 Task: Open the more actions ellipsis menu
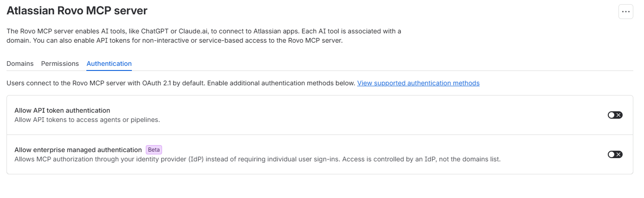625,12
